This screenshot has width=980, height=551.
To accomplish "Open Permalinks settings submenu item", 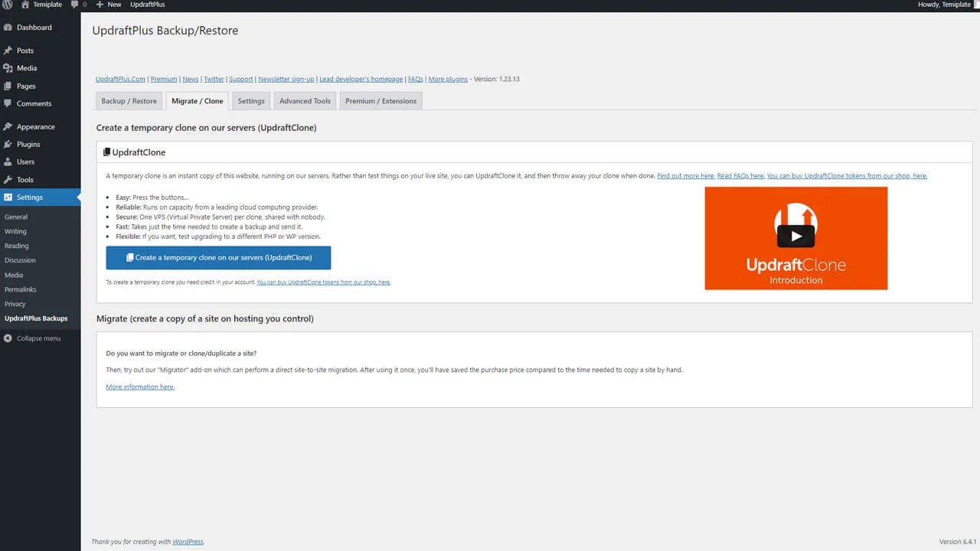I will pos(21,289).
